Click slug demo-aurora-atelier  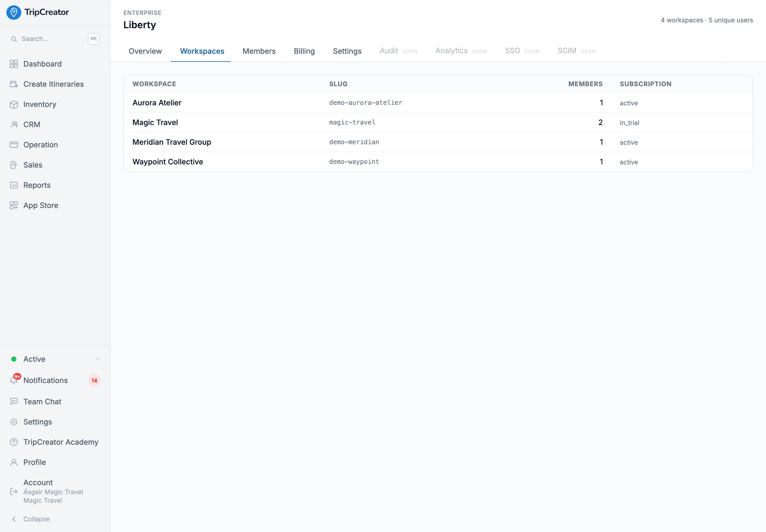tap(366, 103)
